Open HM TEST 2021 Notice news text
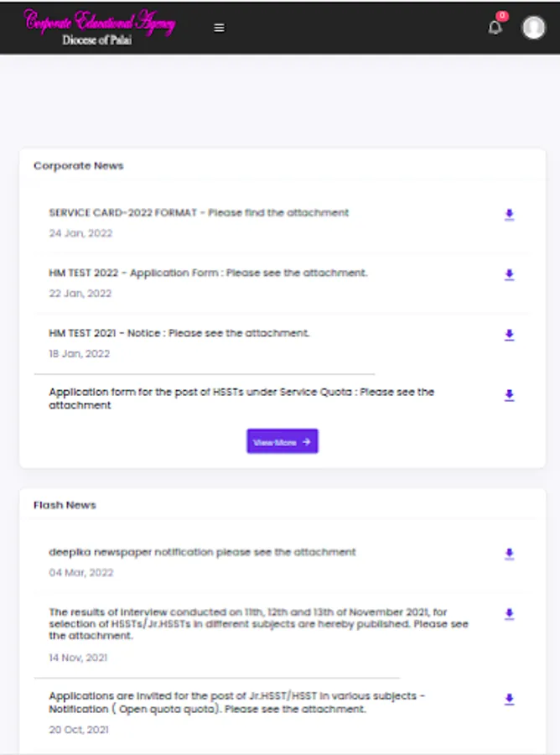The image size is (560, 755). pos(179,334)
